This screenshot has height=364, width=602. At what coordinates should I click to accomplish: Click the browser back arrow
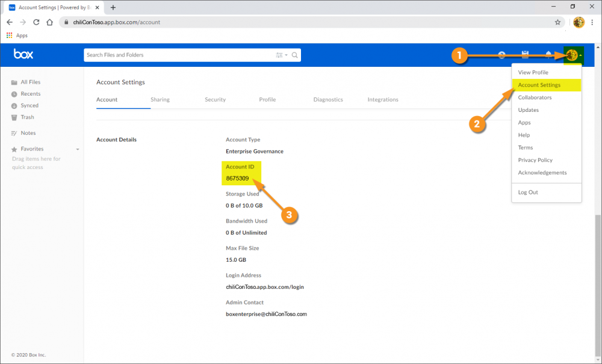coord(10,22)
